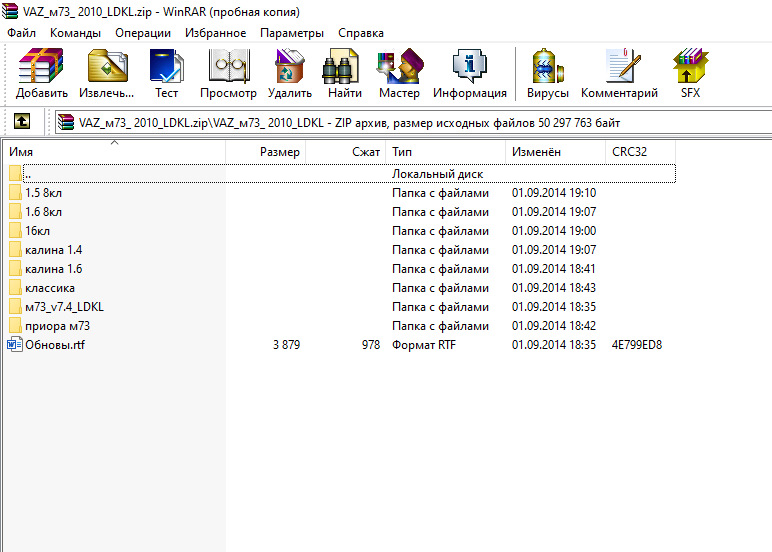The width and height of the screenshot is (772, 552).
Task: Click the archive path address field
Action: pos(413,123)
